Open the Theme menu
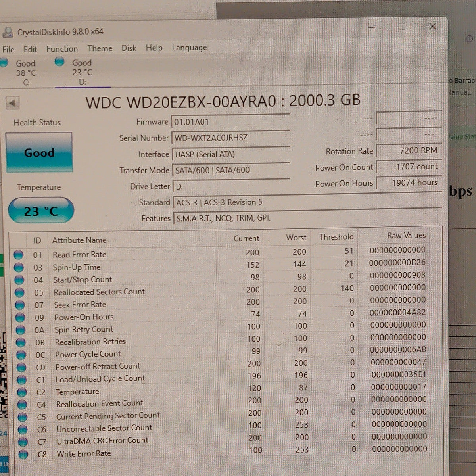 (100, 48)
